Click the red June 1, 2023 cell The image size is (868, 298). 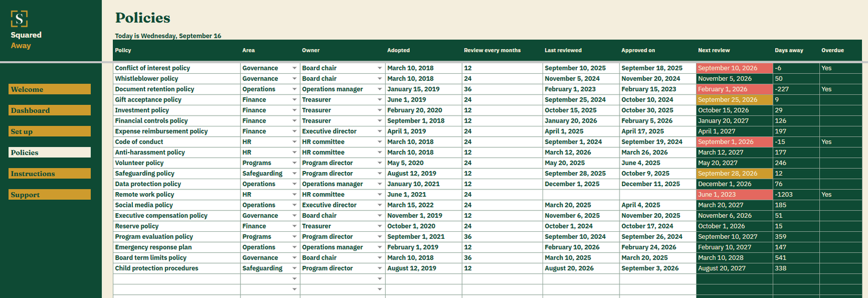coord(734,195)
